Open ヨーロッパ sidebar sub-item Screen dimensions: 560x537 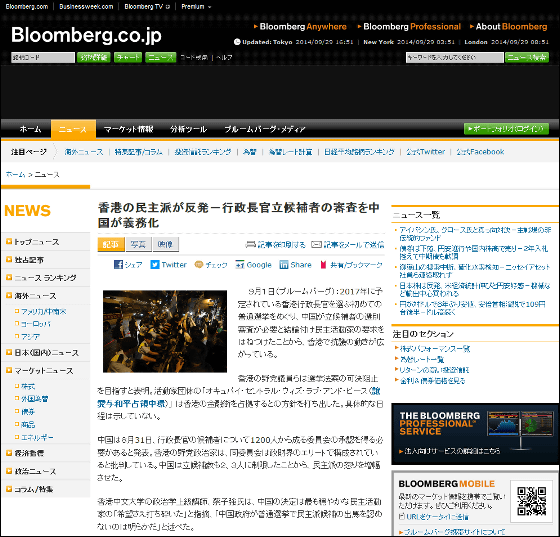coord(36,324)
